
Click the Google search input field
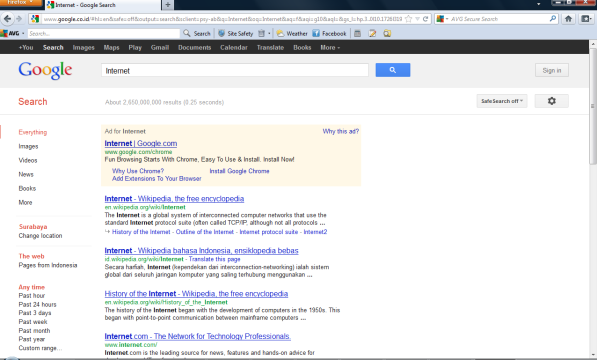(235, 70)
